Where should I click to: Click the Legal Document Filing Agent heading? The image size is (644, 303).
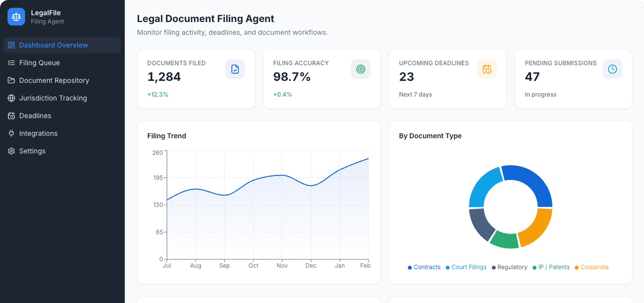[x=205, y=19]
